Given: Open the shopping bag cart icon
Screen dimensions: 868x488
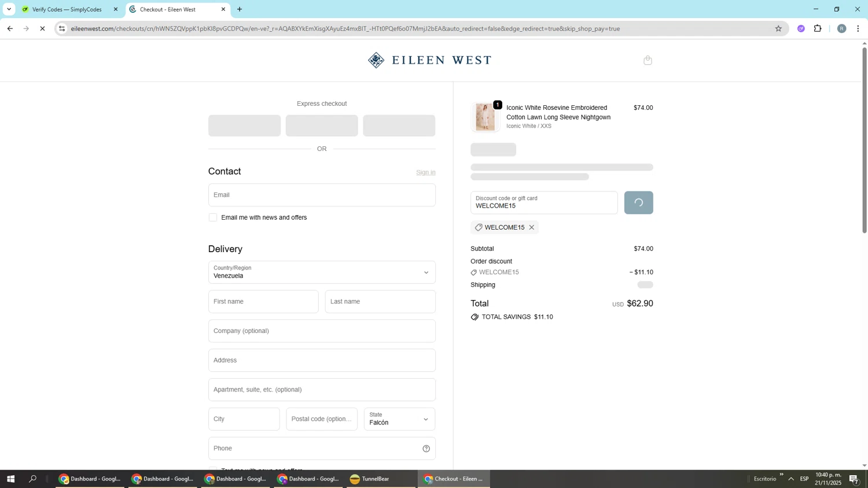Looking at the screenshot, I should tap(648, 60).
